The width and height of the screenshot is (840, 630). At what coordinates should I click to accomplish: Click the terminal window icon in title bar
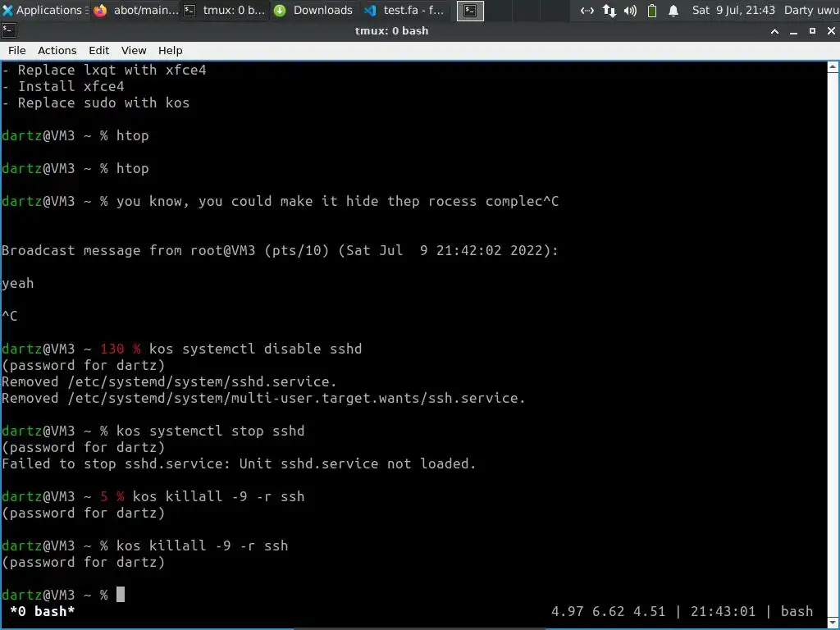click(x=9, y=31)
